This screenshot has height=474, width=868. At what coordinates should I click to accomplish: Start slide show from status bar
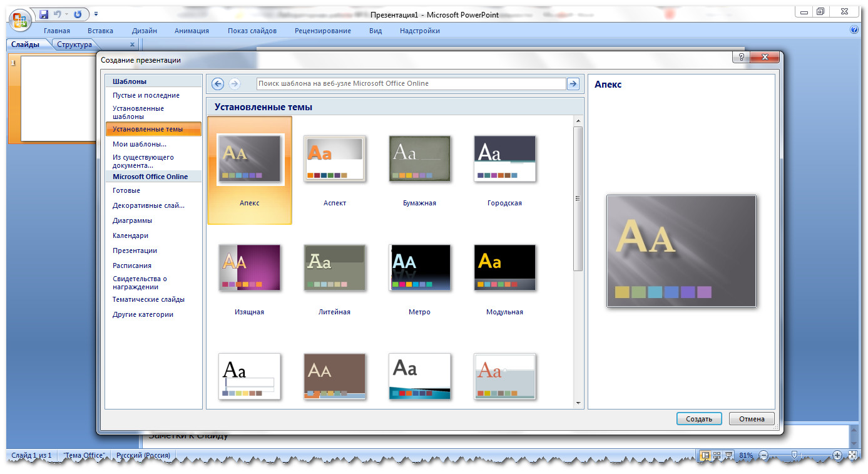728,455
